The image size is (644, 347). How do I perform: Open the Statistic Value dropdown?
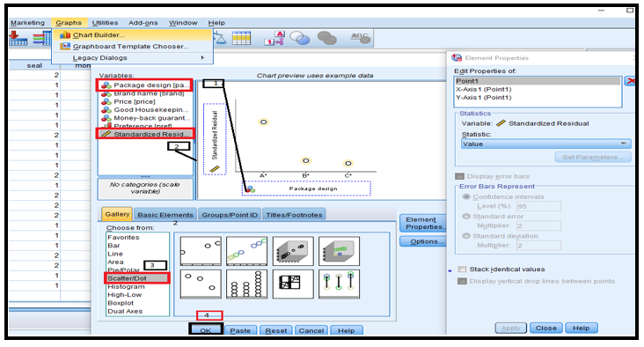coord(545,144)
